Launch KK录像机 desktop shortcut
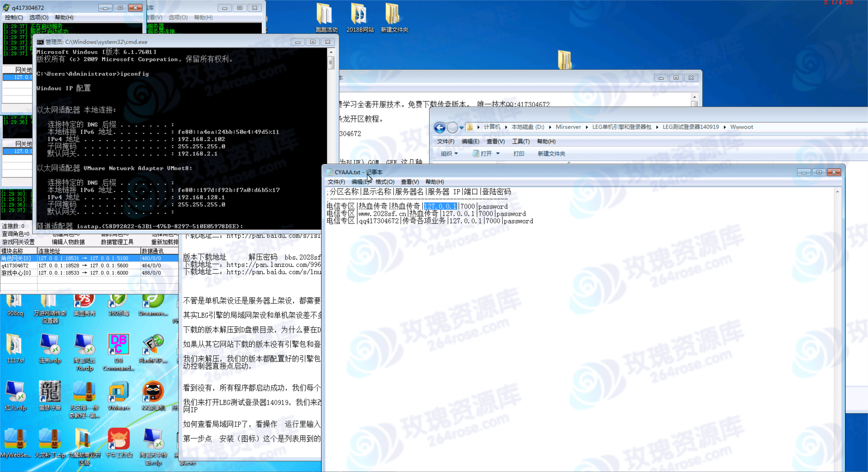The height and width of the screenshot is (472, 868). pyautogui.click(x=153, y=395)
